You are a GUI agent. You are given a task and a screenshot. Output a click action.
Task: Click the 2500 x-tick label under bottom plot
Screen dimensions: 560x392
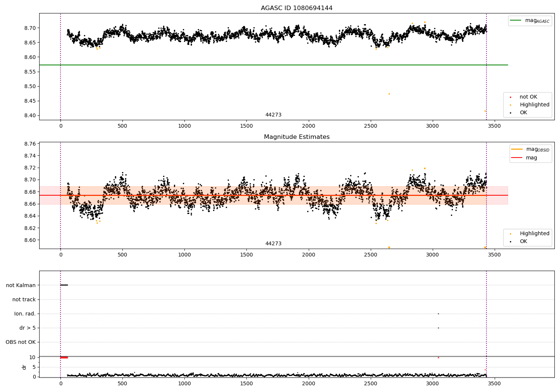point(370,383)
